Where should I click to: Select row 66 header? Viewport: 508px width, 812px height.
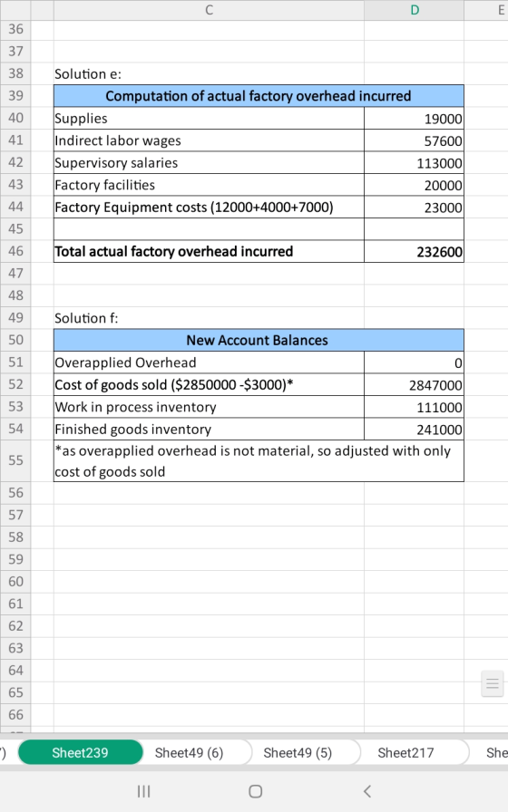[15, 715]
